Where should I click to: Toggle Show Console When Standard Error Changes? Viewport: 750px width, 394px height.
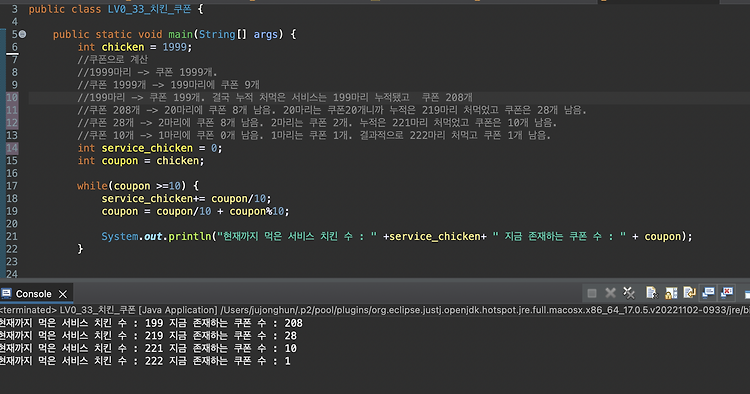(727, 293)
